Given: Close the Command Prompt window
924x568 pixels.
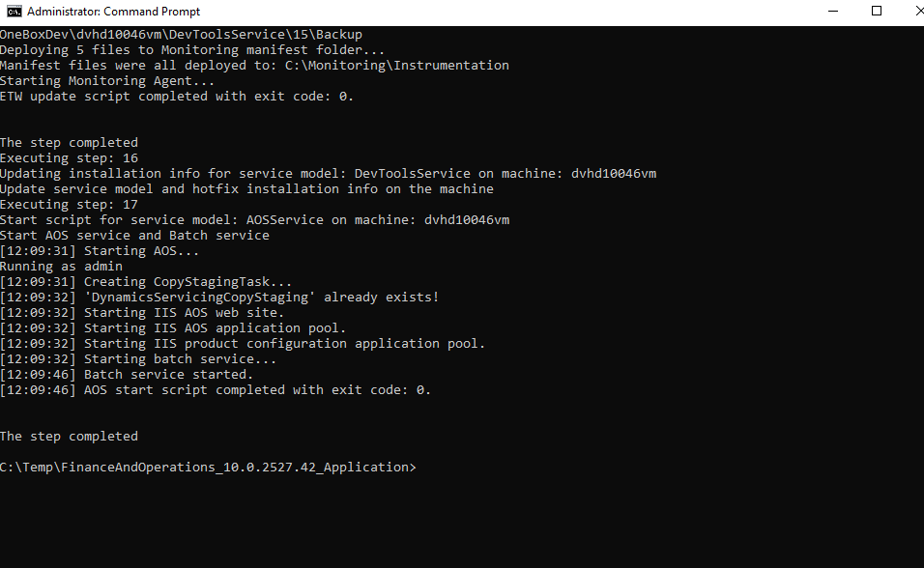Looking at the screenshot, I should click(x=919, y=11).
